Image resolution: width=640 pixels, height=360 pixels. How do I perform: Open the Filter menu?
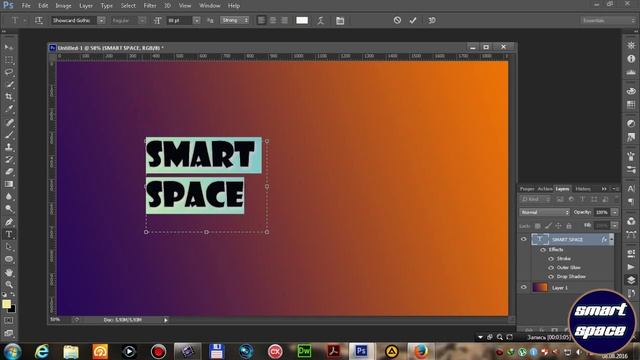pos(150,6)
